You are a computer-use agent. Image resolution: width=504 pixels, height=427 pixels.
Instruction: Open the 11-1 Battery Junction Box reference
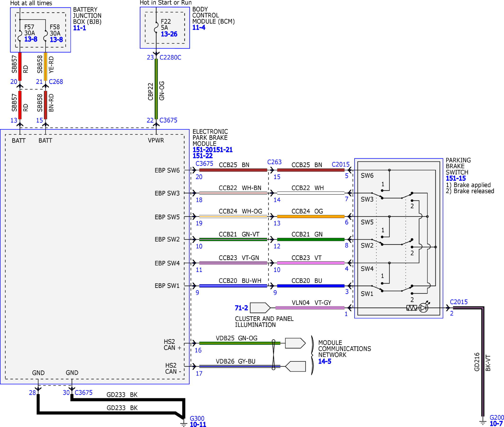click(x=80, y=28)
